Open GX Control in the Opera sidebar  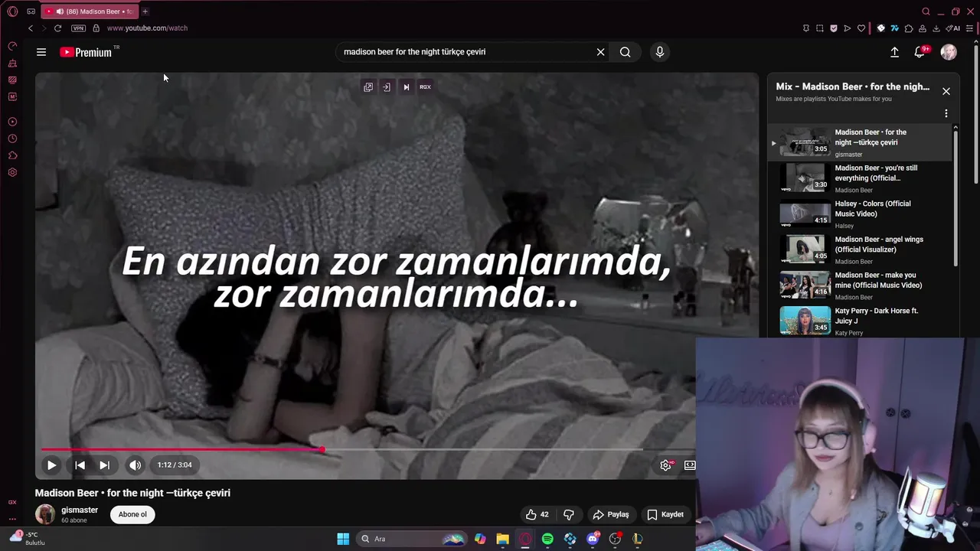(12, 46)
